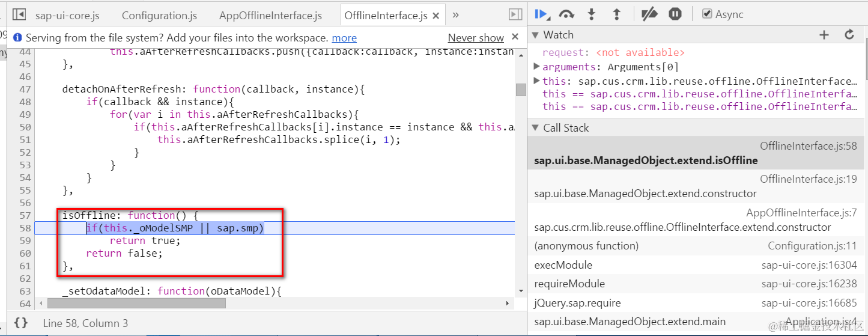Click 'return false;' code on line 60

124,253
